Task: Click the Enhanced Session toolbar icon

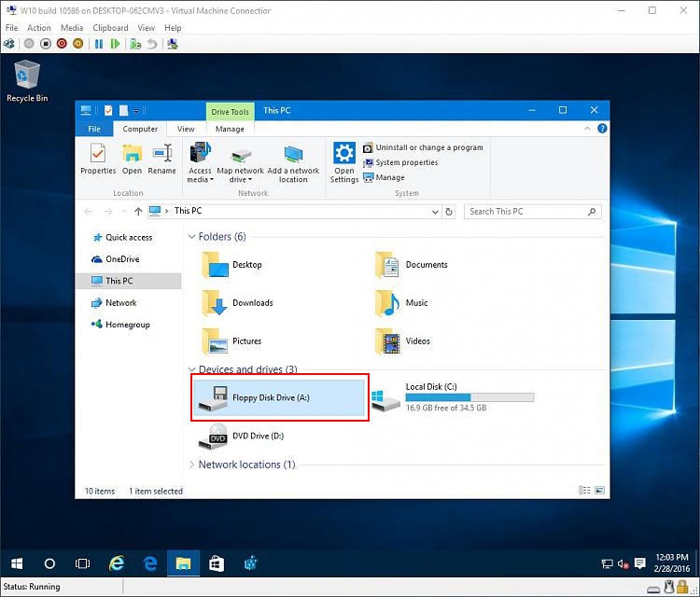Action: pyautogui.click(x=173, y=44)
